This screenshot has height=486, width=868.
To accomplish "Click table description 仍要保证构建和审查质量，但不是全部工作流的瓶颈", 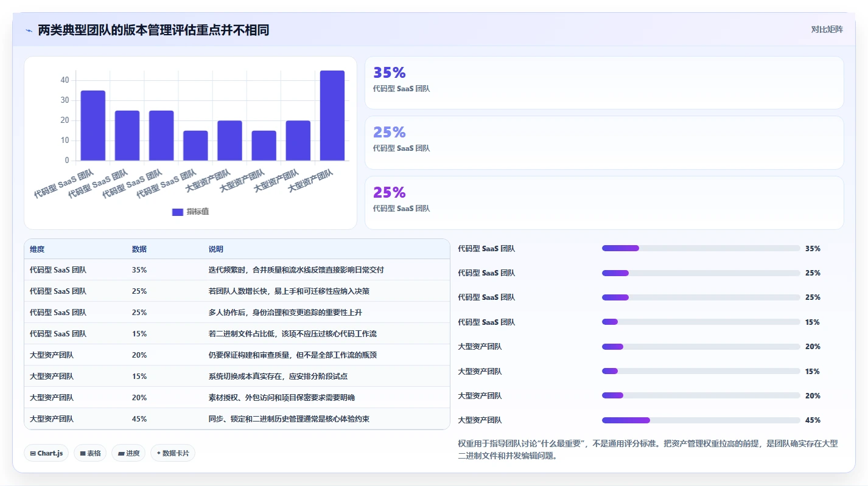I will click(x=293, y=355).
